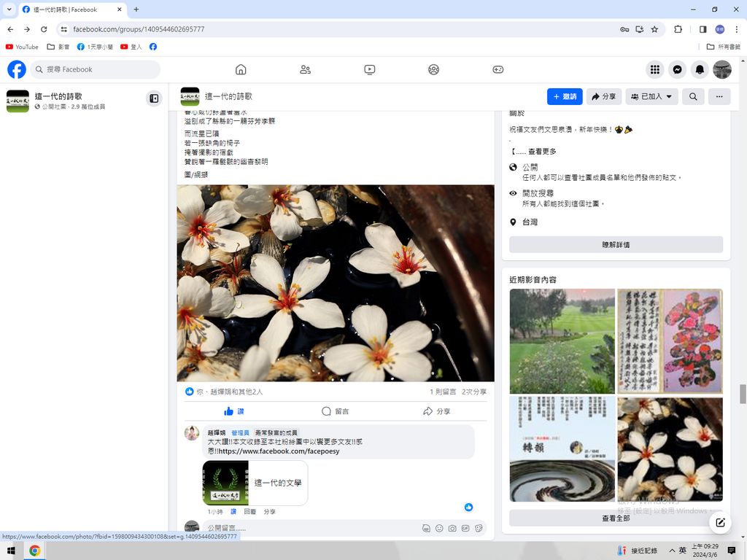Open Facebook Home feed icon
Viewport: 747px width, 560px height.
tap(241, 69)
